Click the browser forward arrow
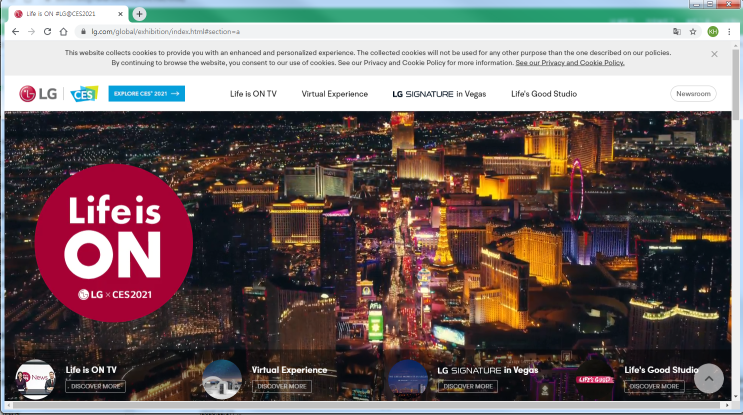The width and height of the screenshot is (743, 415). tap(31, 31)
